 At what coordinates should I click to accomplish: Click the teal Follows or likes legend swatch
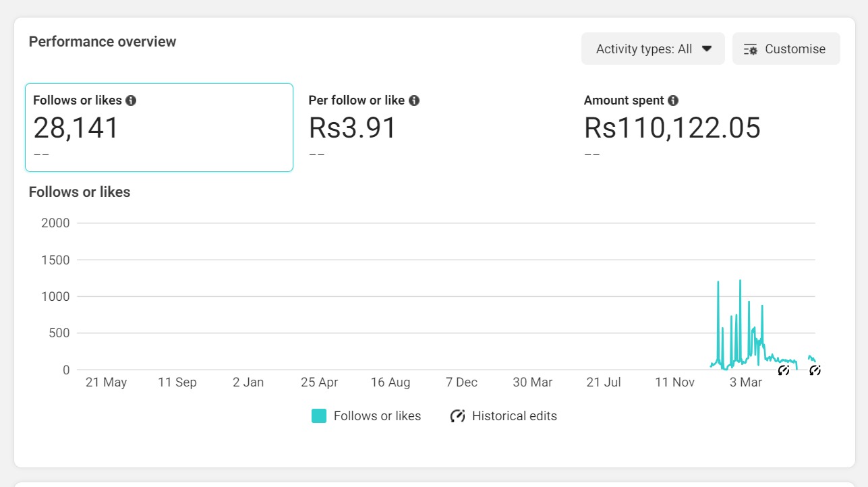point(319,416)
